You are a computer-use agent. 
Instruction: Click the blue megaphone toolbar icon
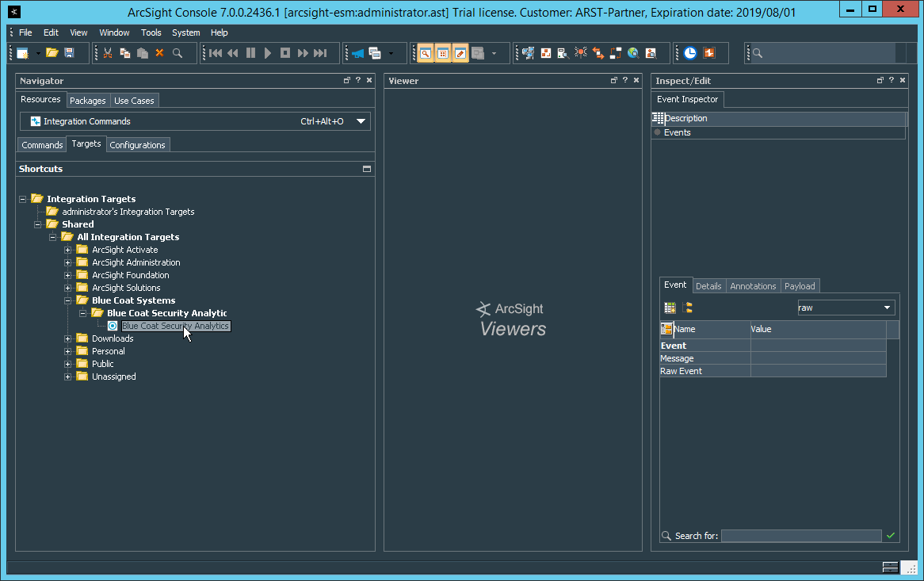(x=357, y=53)
